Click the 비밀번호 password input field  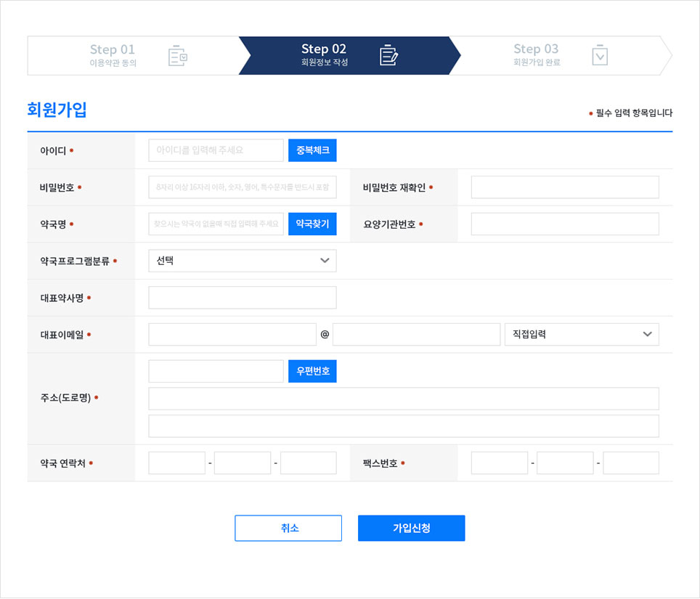click(242, 187)
